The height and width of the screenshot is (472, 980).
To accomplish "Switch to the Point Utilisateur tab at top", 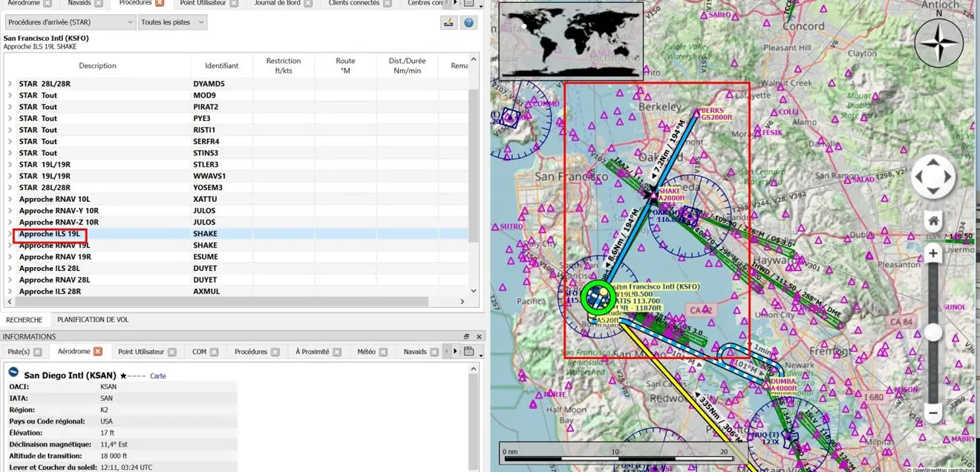I will pos(203,3).
